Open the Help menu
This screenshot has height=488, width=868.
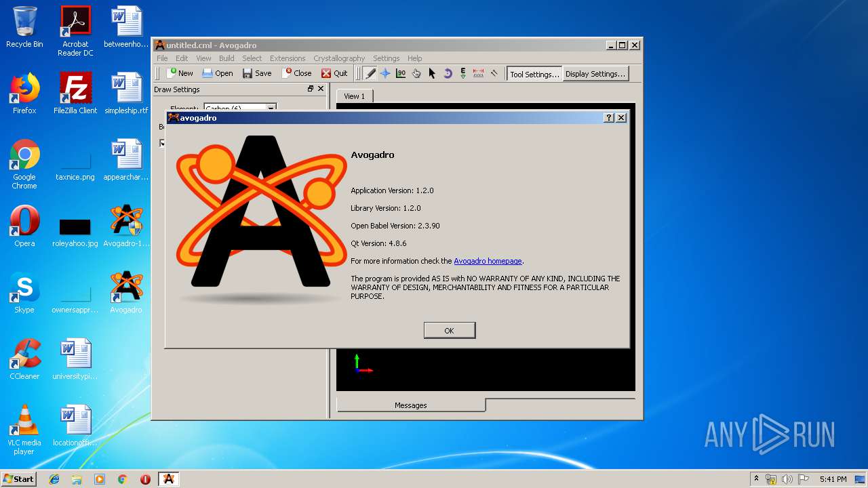[x=414, y=58]
